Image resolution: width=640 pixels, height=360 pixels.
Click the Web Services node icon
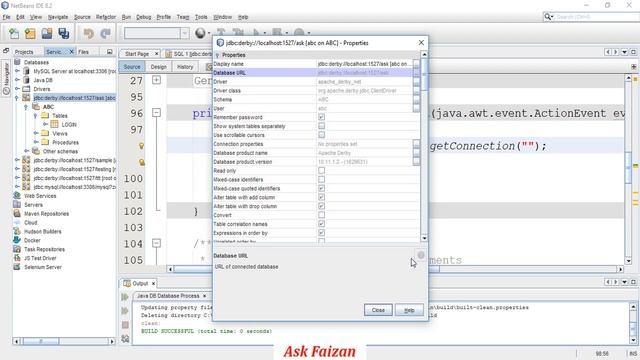(x=17, y=196)
